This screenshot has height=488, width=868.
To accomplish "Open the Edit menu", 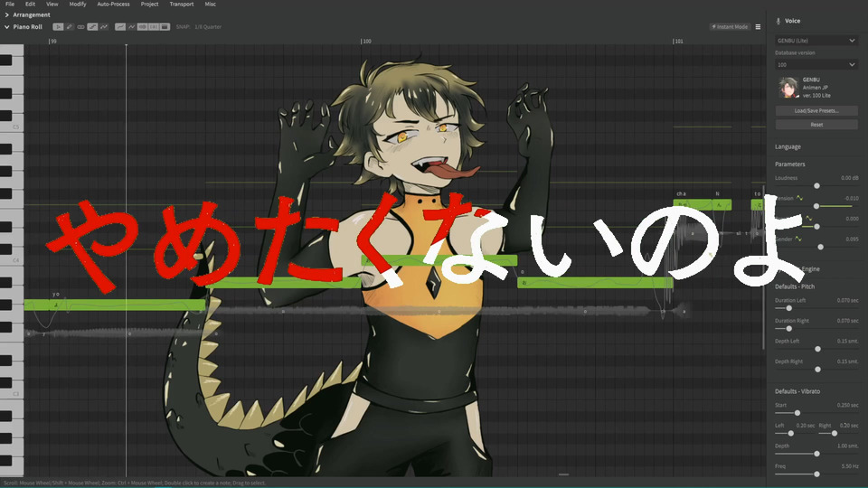I will 31,4.
